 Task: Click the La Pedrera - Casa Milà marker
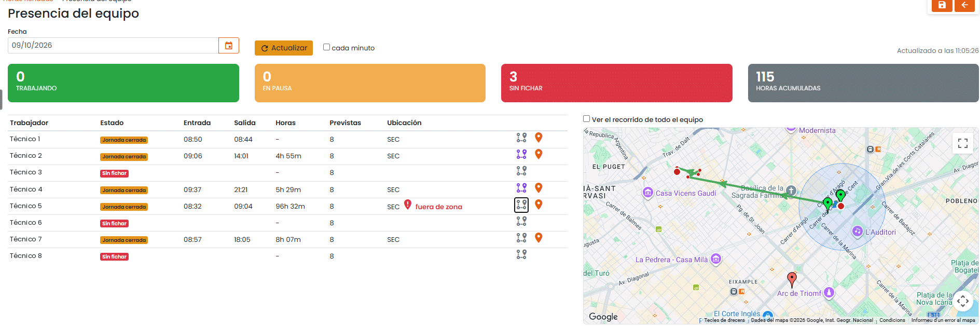pos(716,259)
